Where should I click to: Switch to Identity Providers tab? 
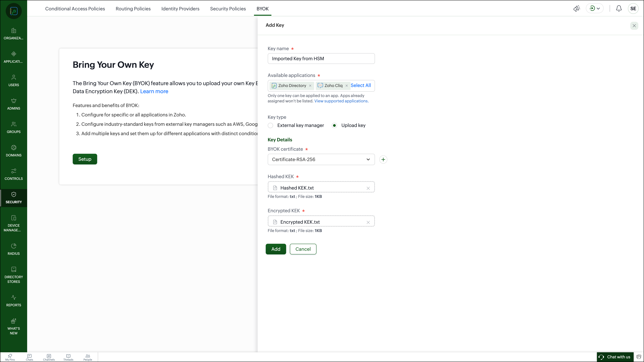tap(180, 9)
